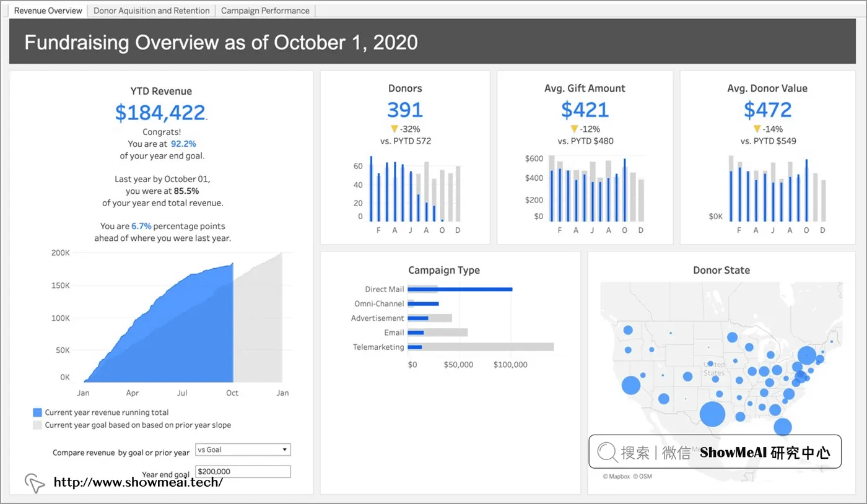Viewport: 867px width, 504px height.
Task: Click the yellow down arrow under Donors
Action: pos(394,129)
